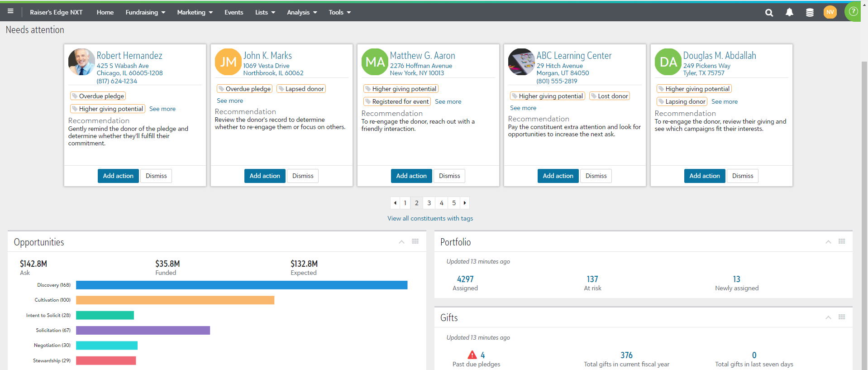Select the Home menu item

tap(105, 12)
